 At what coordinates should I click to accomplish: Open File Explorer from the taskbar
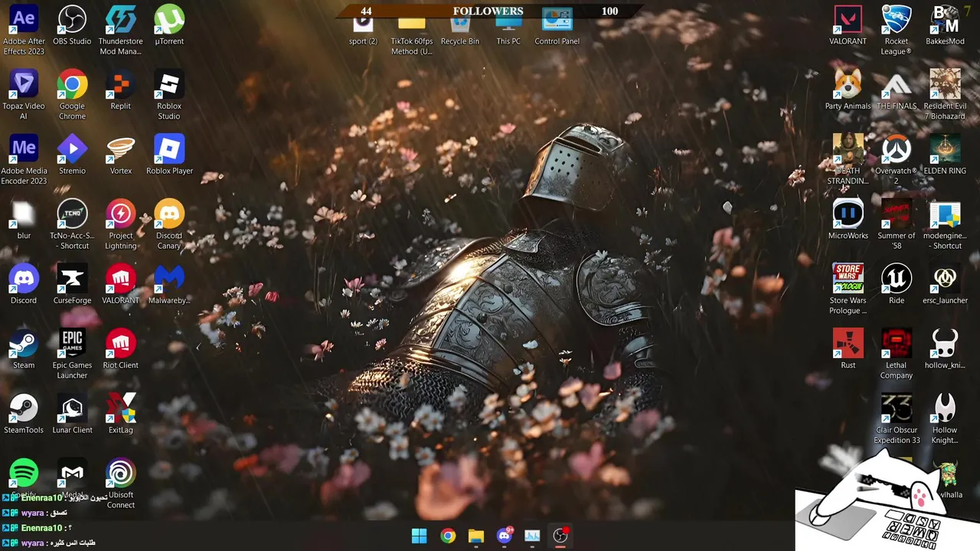point(476,536)
